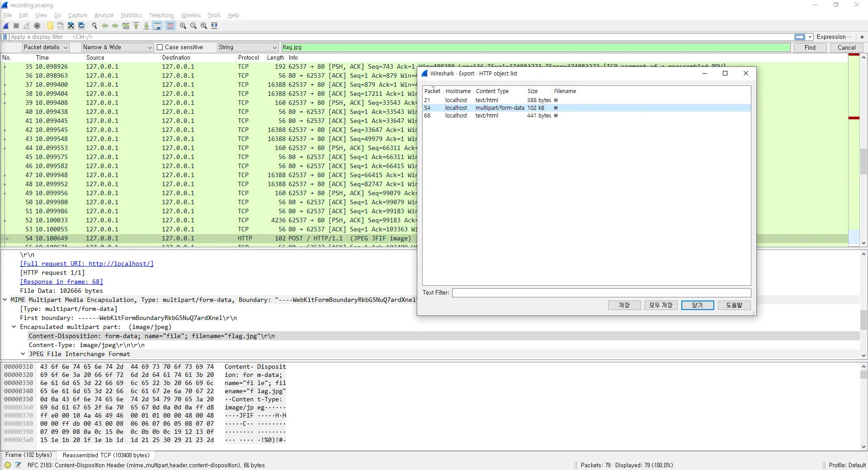
Task: Open the String search type dropdown
Action: tap(247, 47)
